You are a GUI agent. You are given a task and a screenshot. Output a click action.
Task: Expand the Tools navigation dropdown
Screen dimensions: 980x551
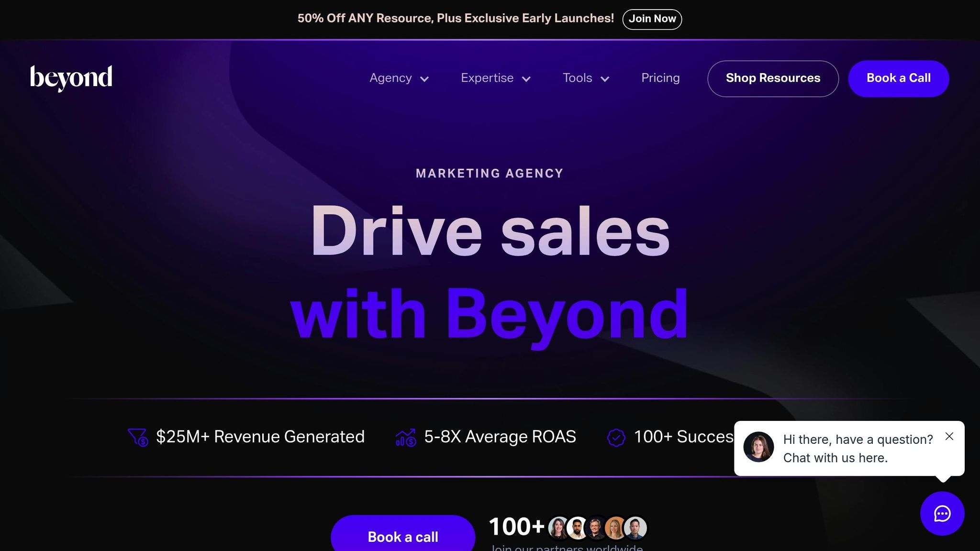pos(585,78)
